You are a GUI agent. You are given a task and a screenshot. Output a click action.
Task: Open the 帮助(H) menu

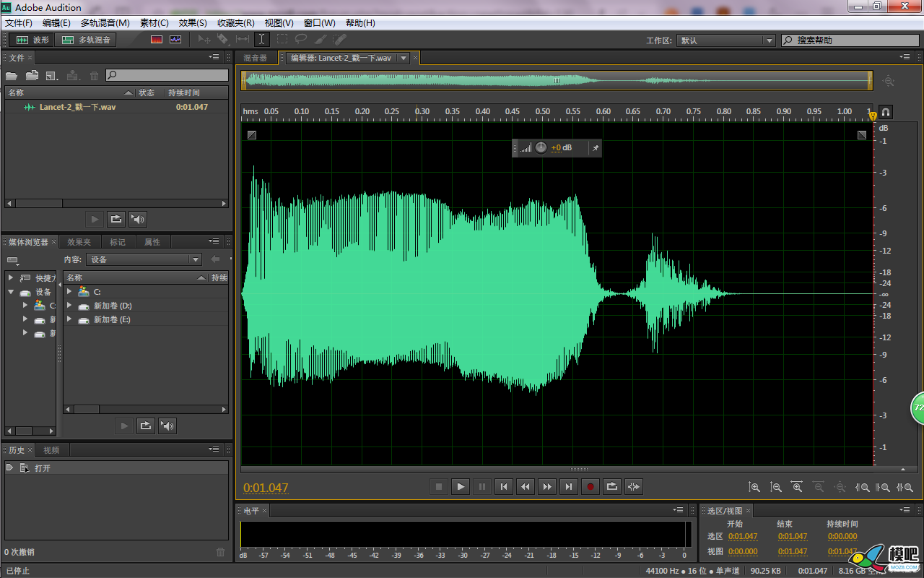tap(360, 23)
